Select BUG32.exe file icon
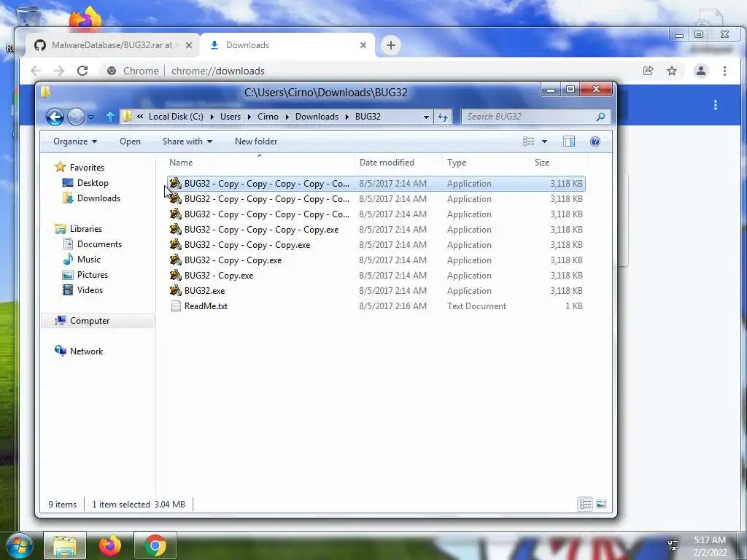 click(x=176, y=290)
